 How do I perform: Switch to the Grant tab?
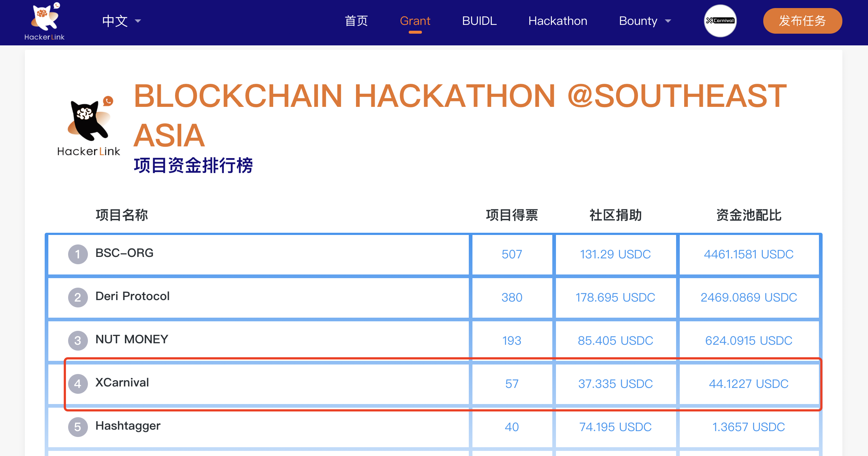(x=415, y=21)
